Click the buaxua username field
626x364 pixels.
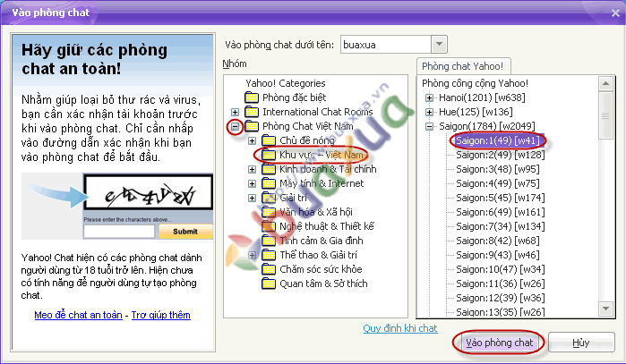pos(386,44)
